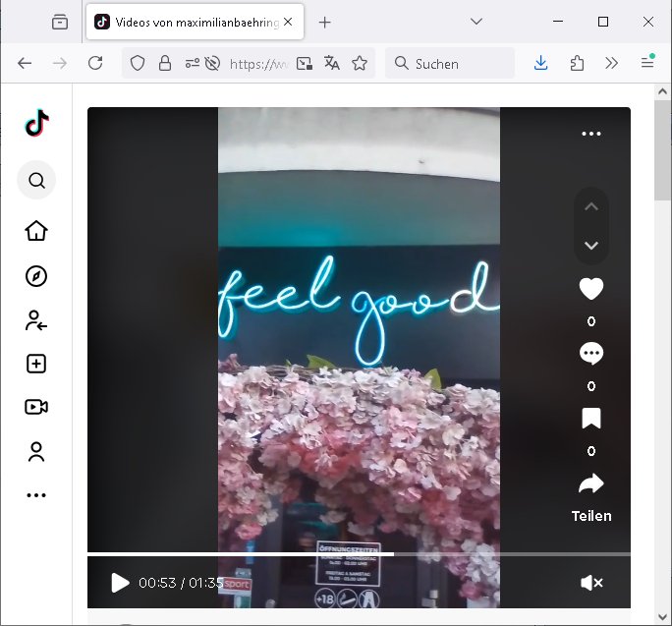The height and width of the screenshot is (626, 672).
Task: Click the page vertical scrollbar thumb
Action: (x=662, y=150)
